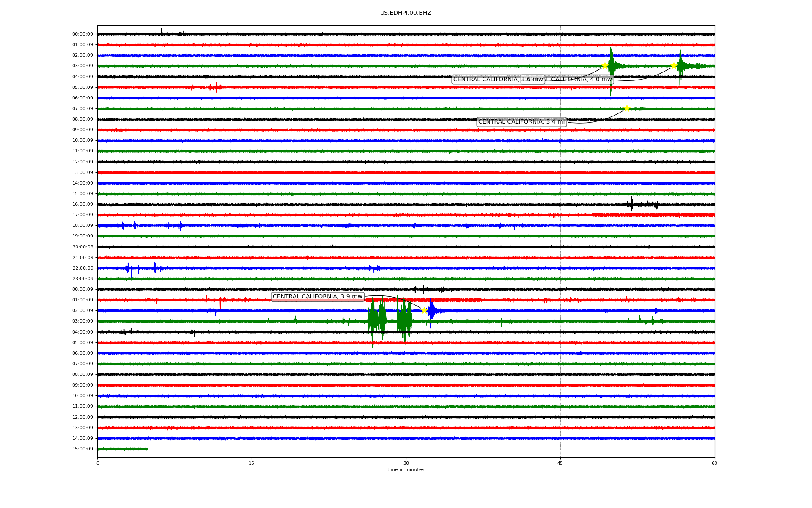Select the CENTRAL CALIFORNIA, 3.4 ml annotation box

point(521,122)
